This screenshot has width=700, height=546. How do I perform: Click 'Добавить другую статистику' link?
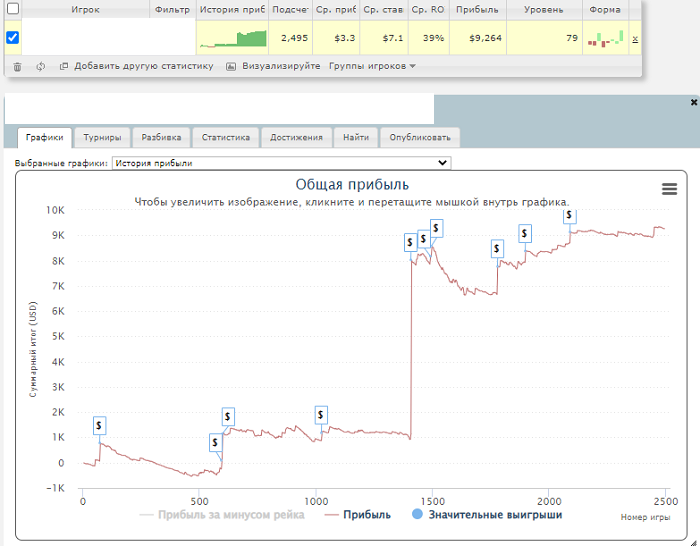click(144, 66)
